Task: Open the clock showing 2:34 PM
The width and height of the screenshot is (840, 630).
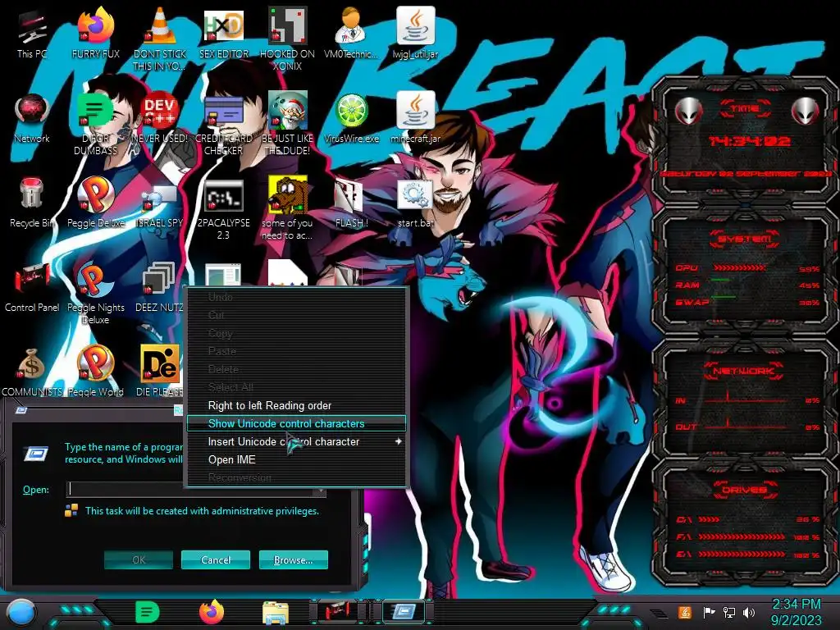Action: point(796,612)
